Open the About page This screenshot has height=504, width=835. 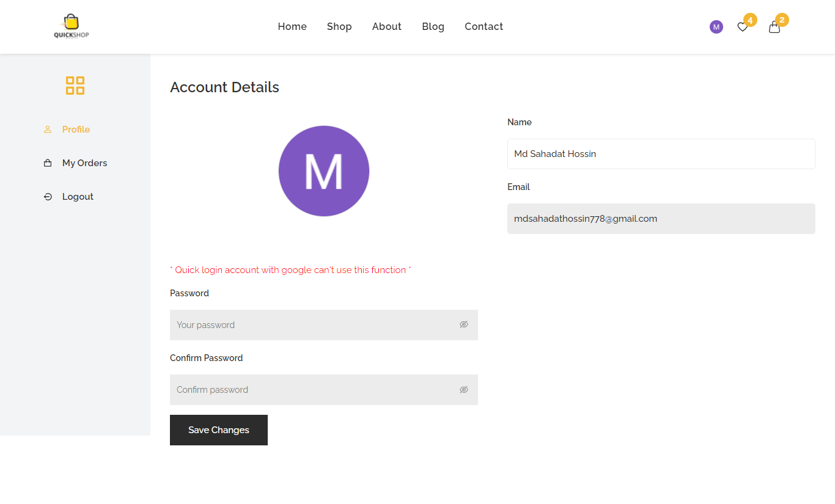tap(387, 26)
